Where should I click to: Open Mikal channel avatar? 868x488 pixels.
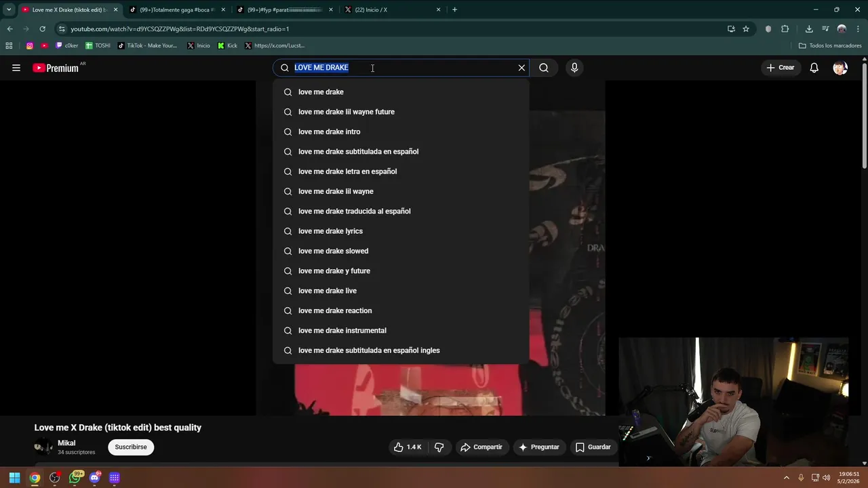[43, 447]
